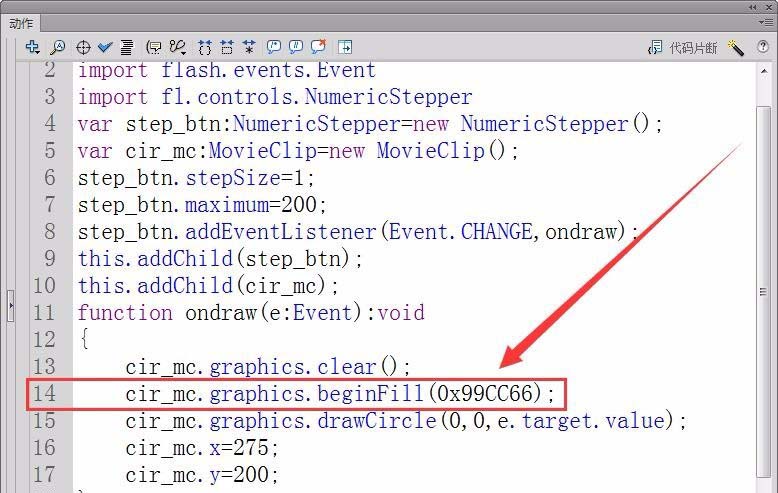Click line number 11 in gutter
This screenshot has height=493, width=778.
click(44, 313)
